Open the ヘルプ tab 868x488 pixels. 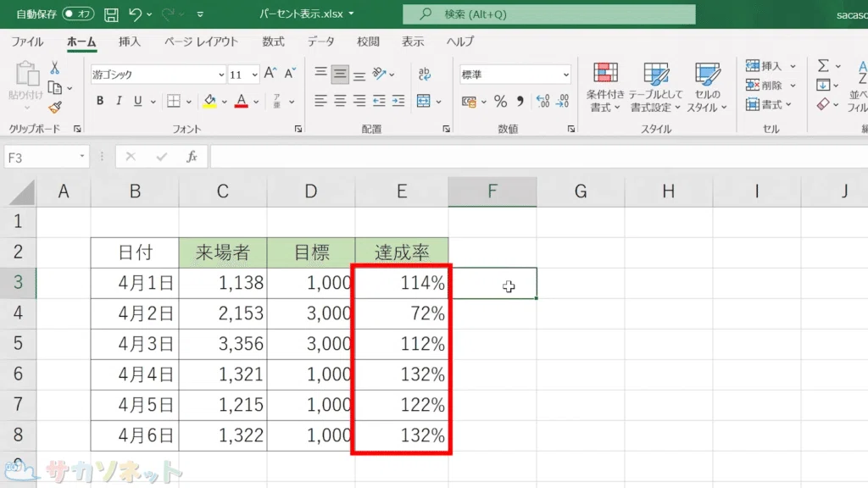pyautogui.click(x=460, y=42)
